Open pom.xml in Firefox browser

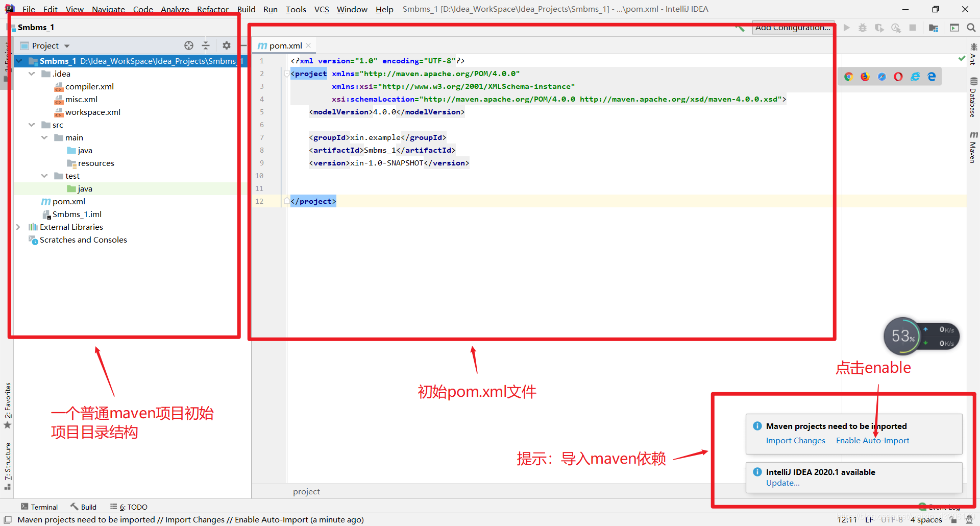pos(865,77)
